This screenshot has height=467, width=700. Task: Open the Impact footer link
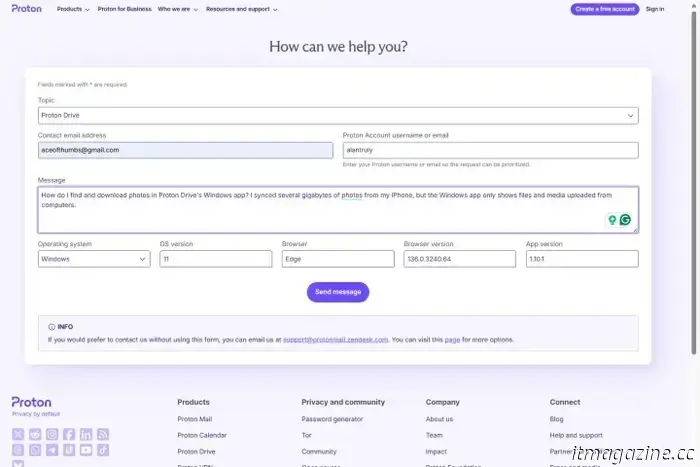(436, 451)
